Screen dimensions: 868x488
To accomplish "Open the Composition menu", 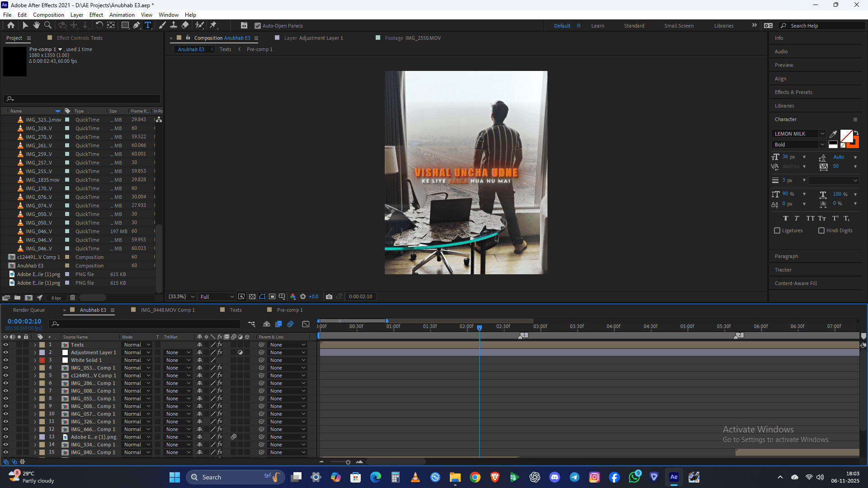I will click(48, 15).
